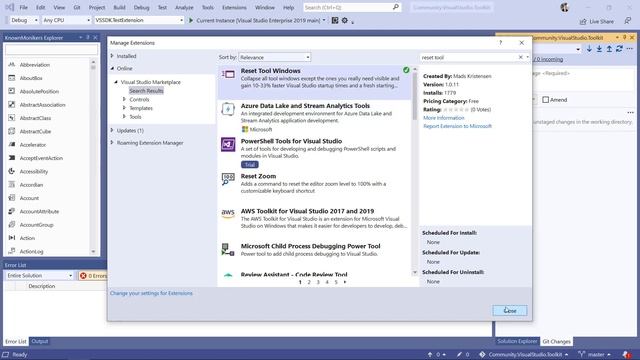Collapse the Online category
Screen dimensions: 640x360
tap(112, 68)
